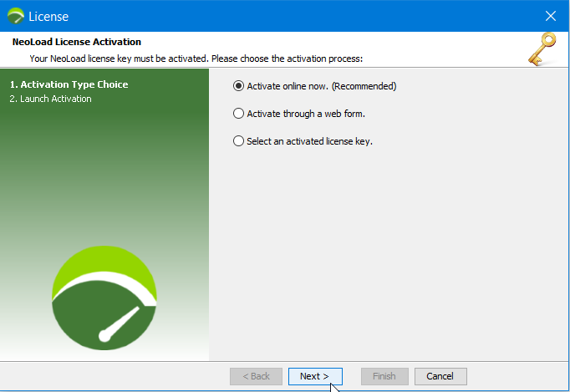Click the 'NeoLoad License Activation' heading
The height and width of the screenshot is (392, 570).
(x=77, y=42)
